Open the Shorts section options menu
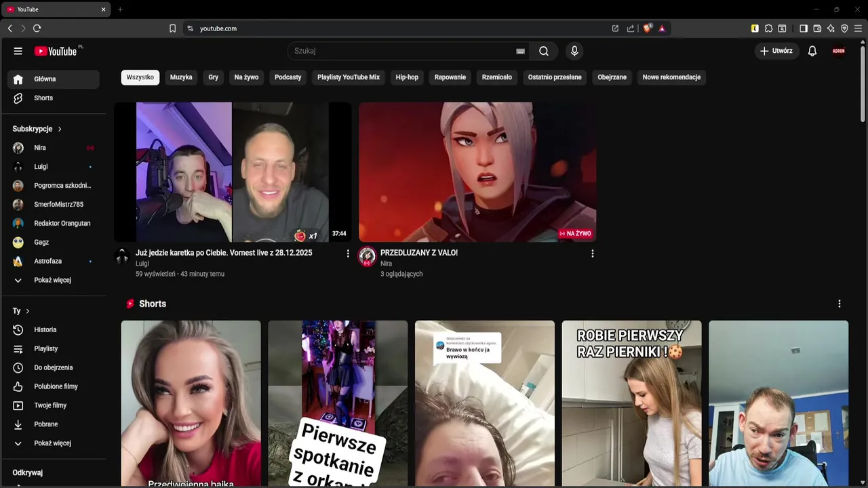 click(x=839, y=304)
